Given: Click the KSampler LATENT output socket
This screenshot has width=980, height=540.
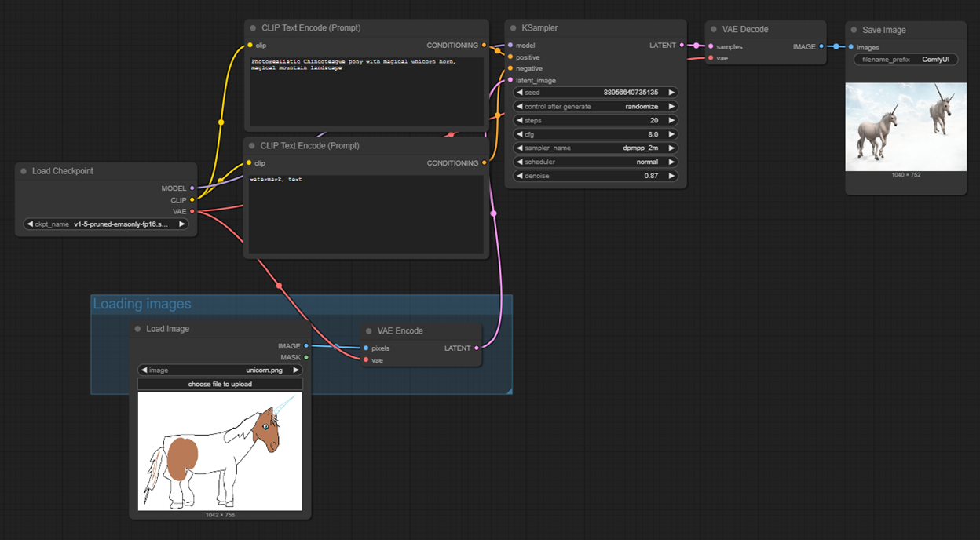Looking at the screenshot, I should point(681,46).
